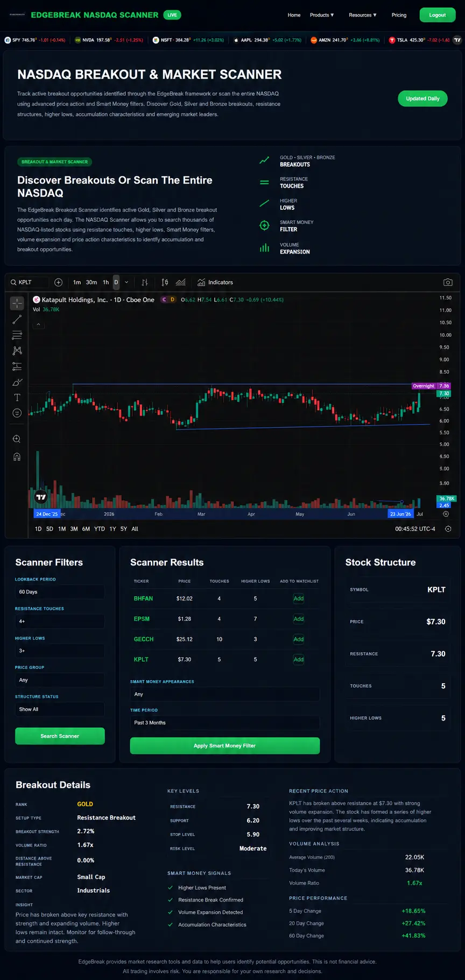Click the Search Scanner button

click(60, 736)
